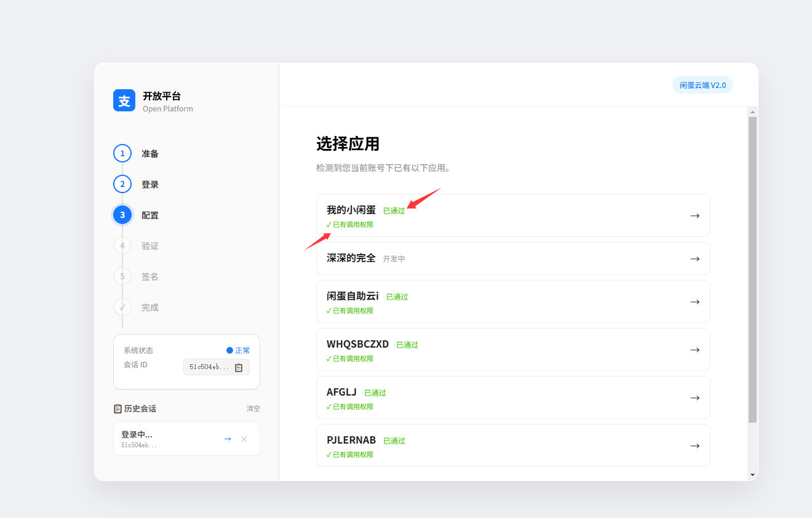Click the 选择应用 heading

(348, 144)
